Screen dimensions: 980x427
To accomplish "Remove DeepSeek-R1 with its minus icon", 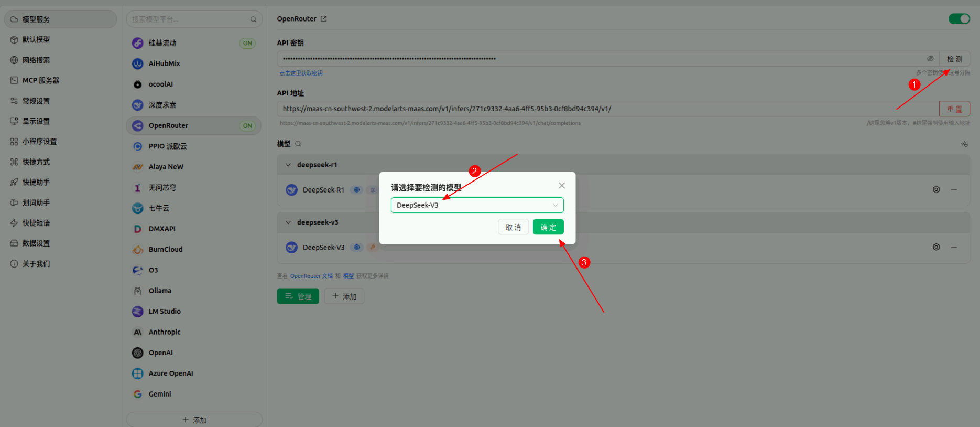I will pyautogui.click(x=954, y=189).
